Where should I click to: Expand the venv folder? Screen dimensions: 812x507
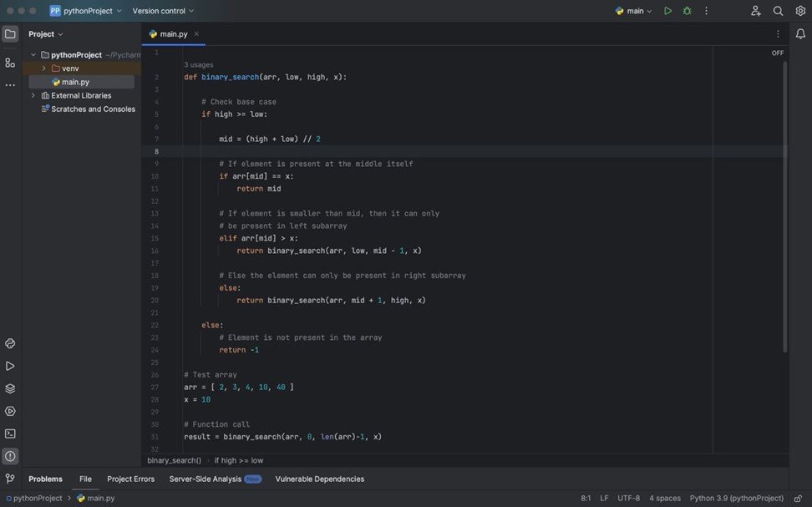(44, 68)
